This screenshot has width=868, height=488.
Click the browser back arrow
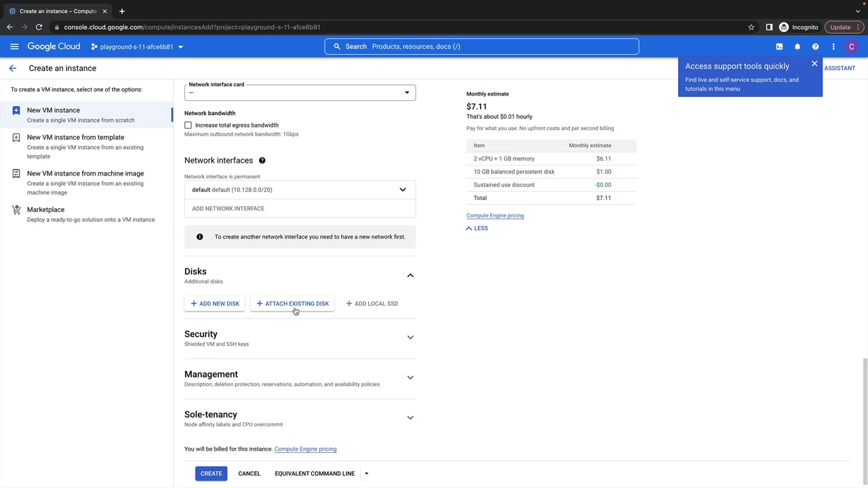[9, 27]
